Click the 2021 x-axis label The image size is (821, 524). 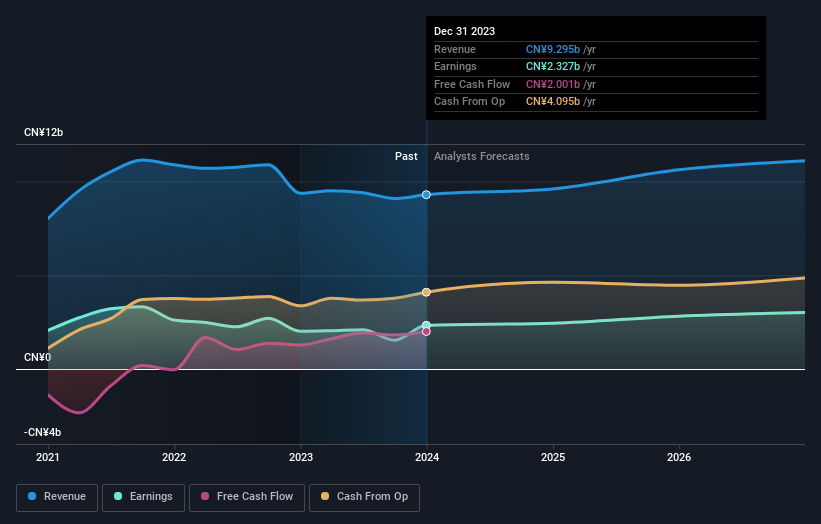click(x=48, y=458)
